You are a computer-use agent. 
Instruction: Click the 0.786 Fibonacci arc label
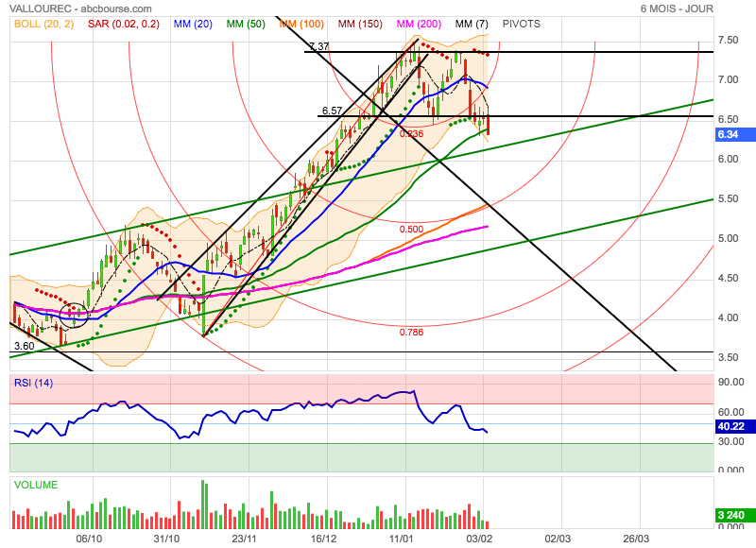click(x=411, y=332)
